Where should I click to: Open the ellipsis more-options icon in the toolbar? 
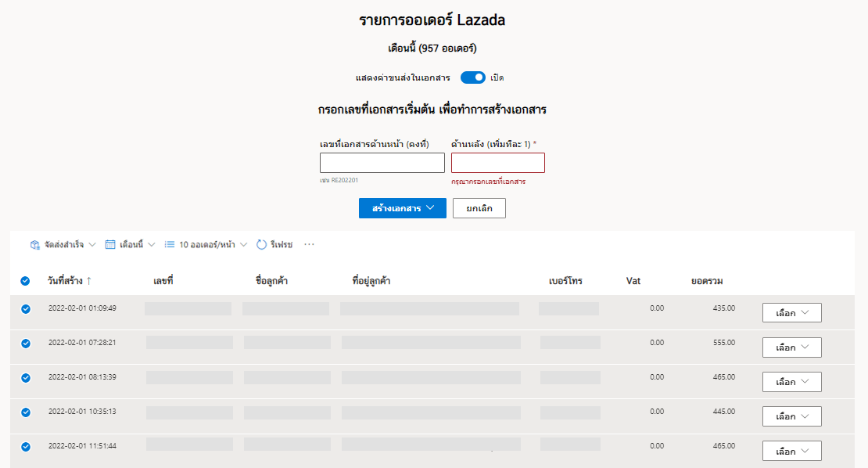coord(309,244)
